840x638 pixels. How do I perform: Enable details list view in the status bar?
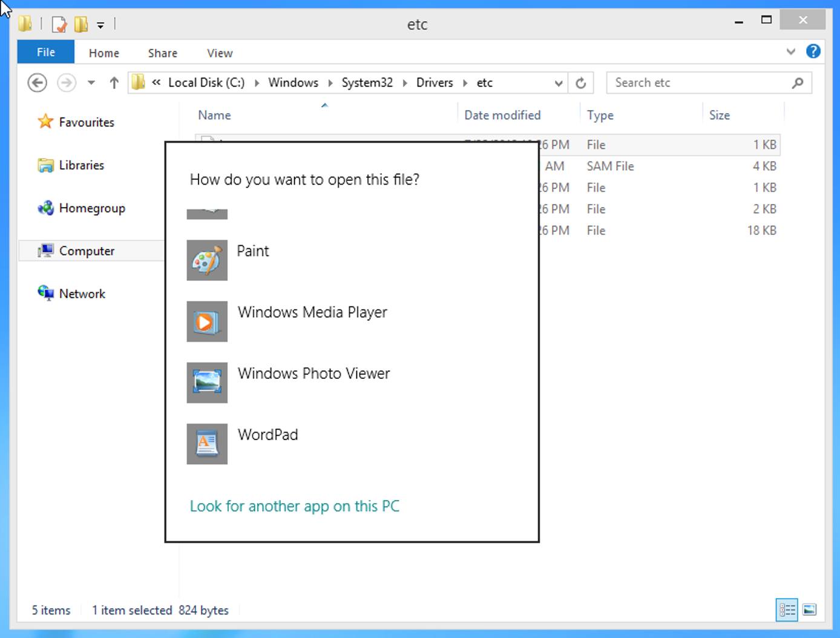pos(787,610)
